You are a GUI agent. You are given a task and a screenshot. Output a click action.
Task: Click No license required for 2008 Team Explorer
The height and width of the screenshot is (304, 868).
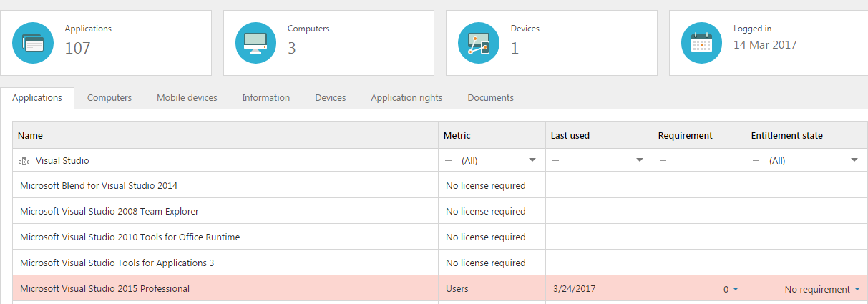point(486,212)
